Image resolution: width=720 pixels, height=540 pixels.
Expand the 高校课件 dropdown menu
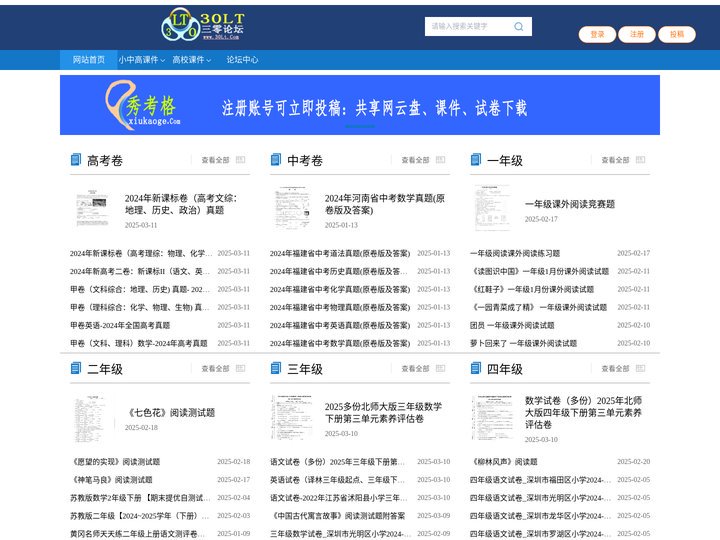(191, 60)
